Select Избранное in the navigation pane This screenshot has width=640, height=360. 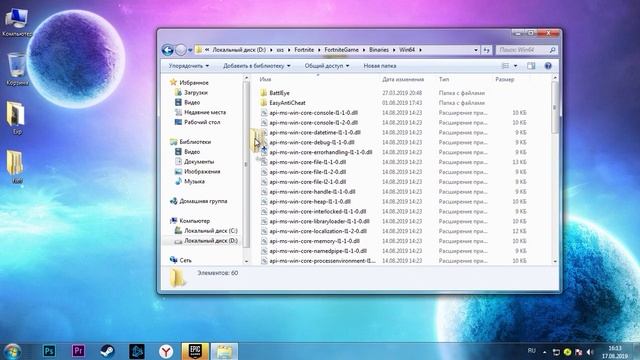[194, 82]
